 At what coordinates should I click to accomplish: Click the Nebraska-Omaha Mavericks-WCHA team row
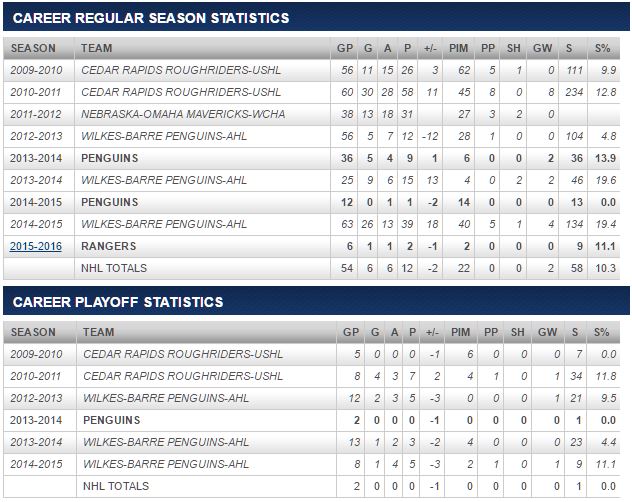pyautogui.click(x=183, y=114)
